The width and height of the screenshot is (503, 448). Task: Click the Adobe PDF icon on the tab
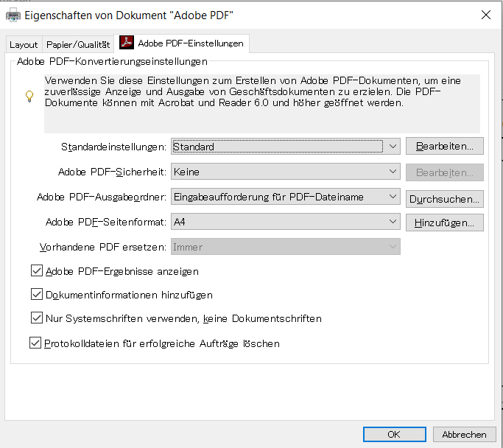[x=127, y=43]
